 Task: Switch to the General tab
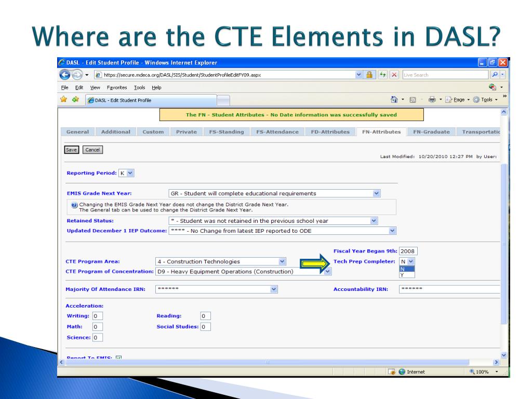pyautogui.click(x=78, y=132)
